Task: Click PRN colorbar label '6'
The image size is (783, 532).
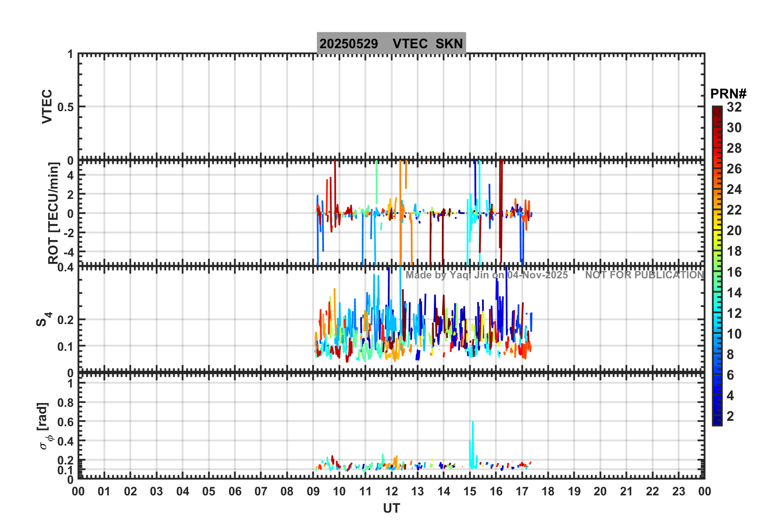Action: pos(730,375)
